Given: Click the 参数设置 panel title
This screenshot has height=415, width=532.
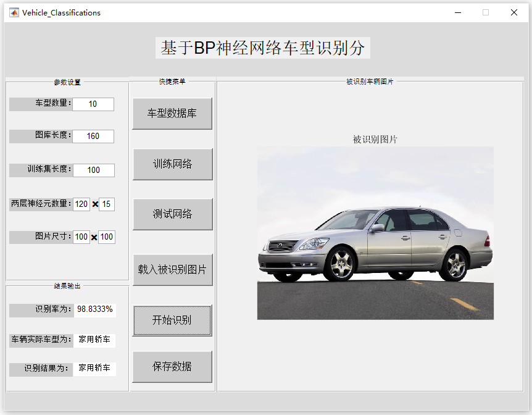Looking at the screenshot, I should 67,83.
